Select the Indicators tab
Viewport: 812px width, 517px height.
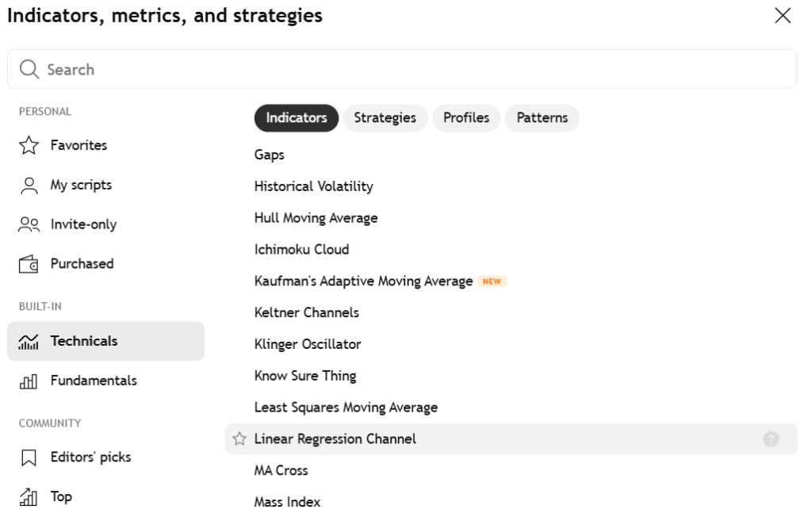click(x=297, y=117)
